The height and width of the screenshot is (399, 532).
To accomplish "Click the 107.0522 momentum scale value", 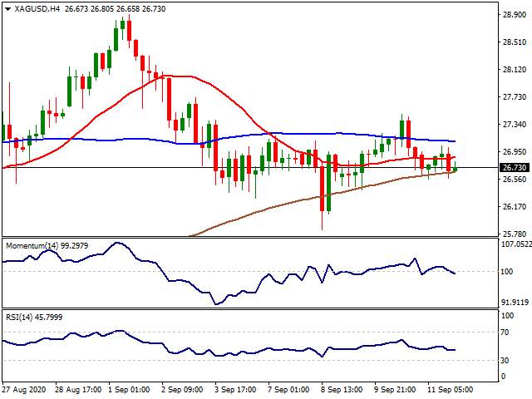I will pos(516,244).
